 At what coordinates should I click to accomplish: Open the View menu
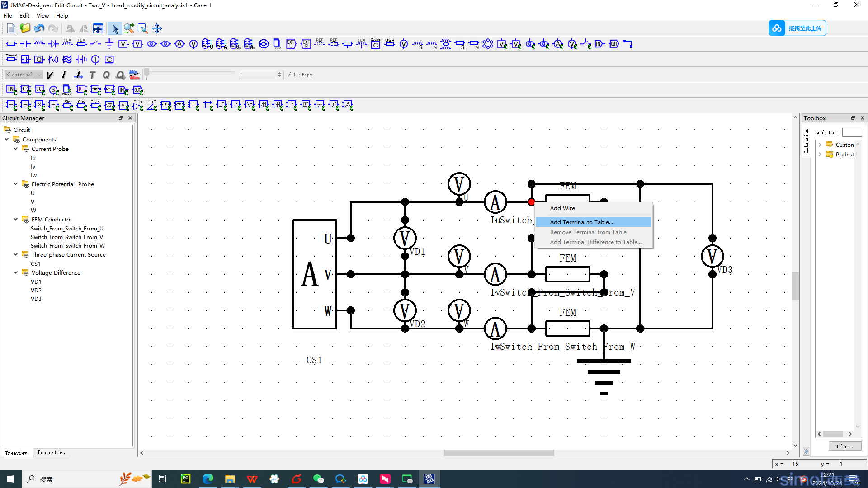point(42,15)
